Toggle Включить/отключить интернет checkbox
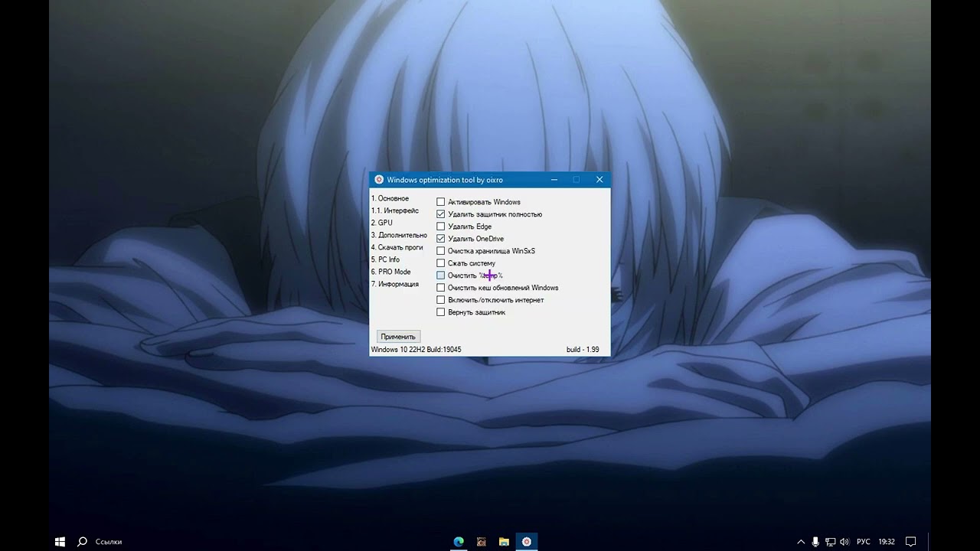Image resolution: width=980 pixels, height=551 pixels. pyautogui.click(x=441, y=300)
